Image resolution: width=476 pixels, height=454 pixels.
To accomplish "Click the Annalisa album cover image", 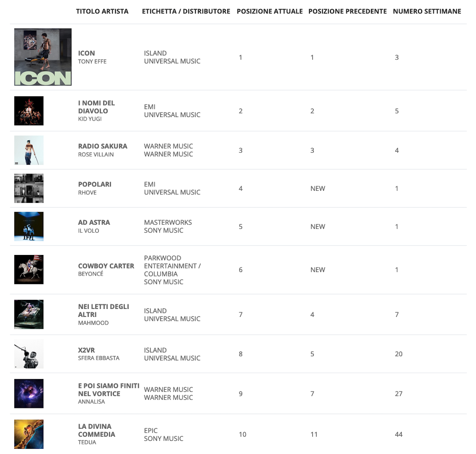I will (x=29, y=394).
